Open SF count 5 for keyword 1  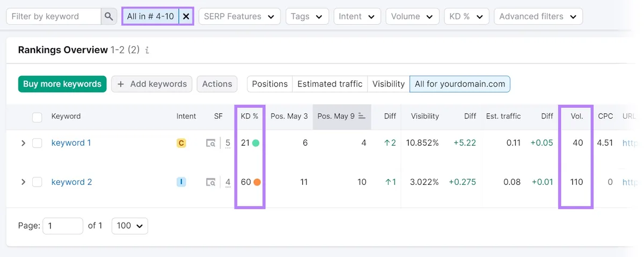(x=228, y=143)
